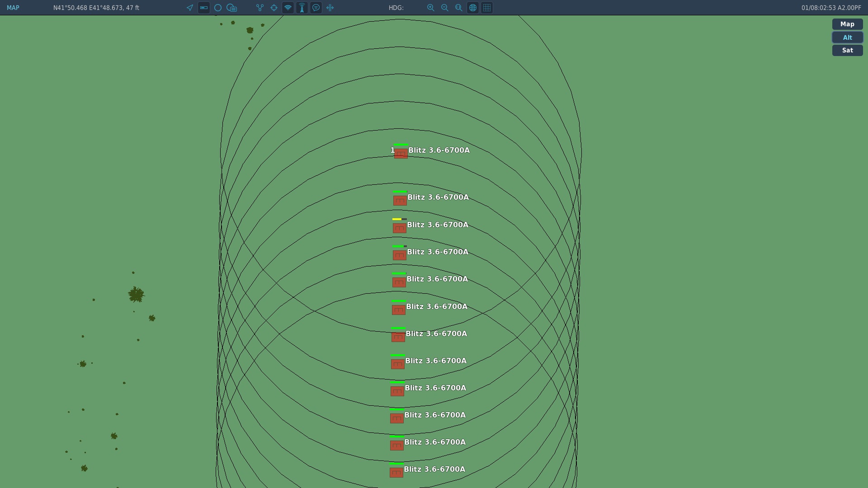Zoom out with the minus magnifier
The width and height of the screenshot is (868, 488).
coord(445,8)
